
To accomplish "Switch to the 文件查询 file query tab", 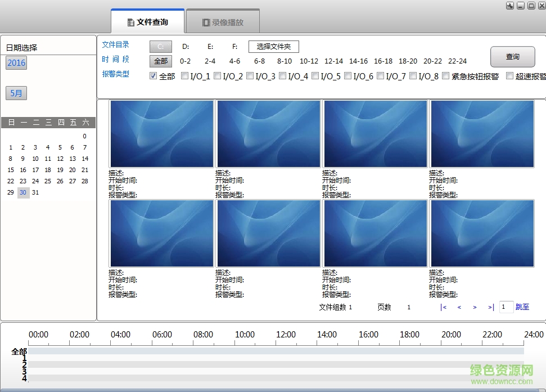I will (147, 20).
